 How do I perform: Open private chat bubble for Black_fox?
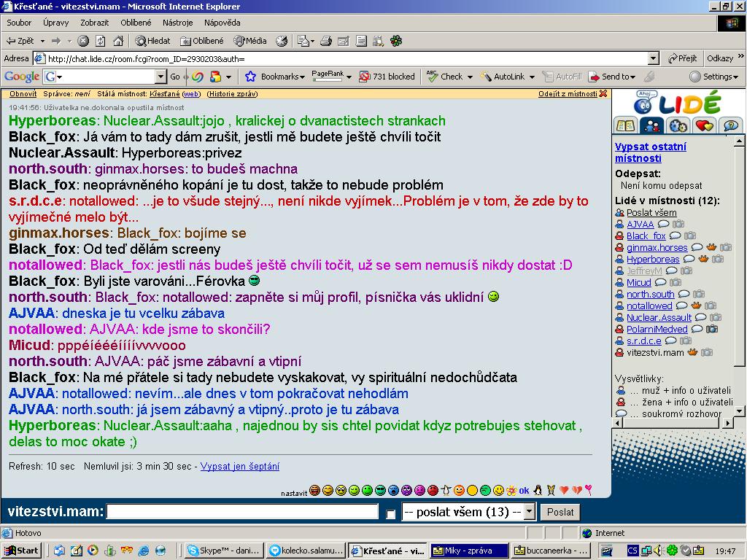pos(675,236)
